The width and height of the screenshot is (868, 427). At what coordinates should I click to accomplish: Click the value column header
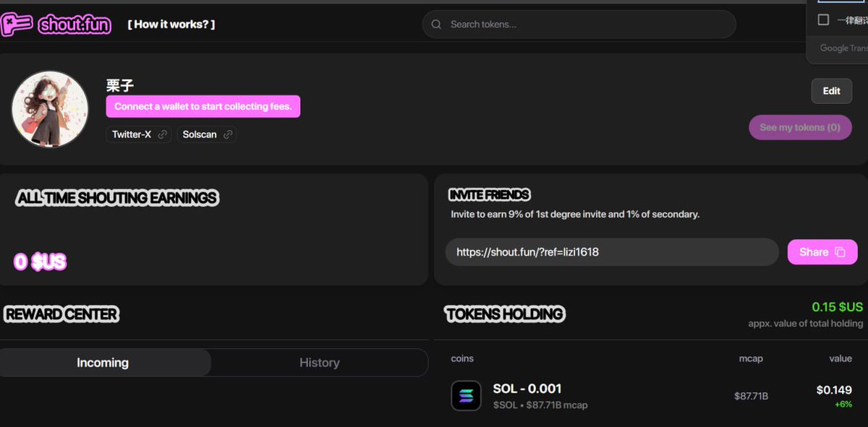click(841, 358)
